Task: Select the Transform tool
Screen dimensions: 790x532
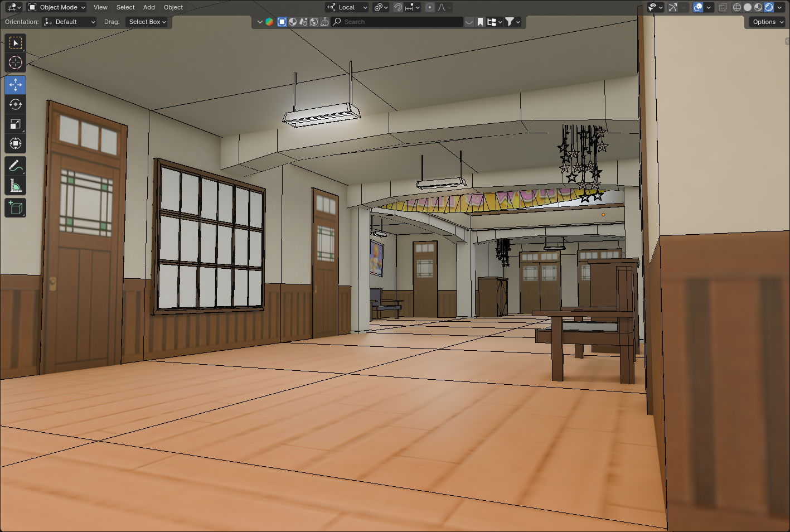Action: (16, 143)
